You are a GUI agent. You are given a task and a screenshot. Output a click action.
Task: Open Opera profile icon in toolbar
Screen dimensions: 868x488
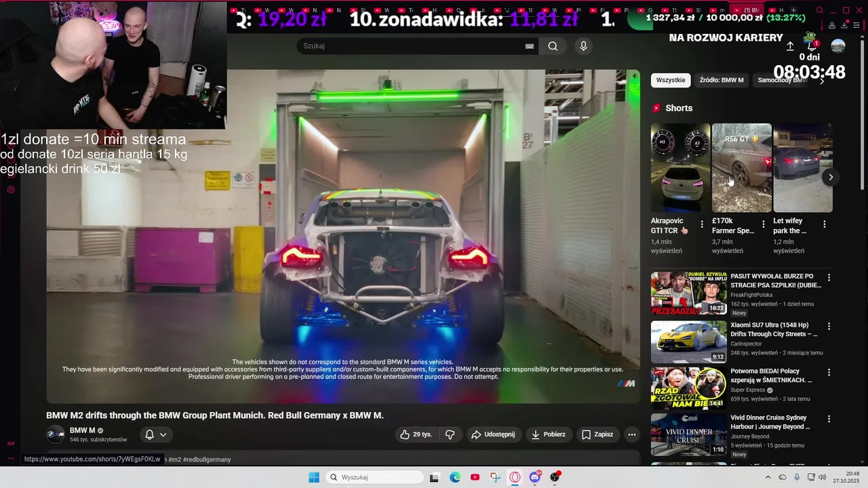click(x=833, y=25)
